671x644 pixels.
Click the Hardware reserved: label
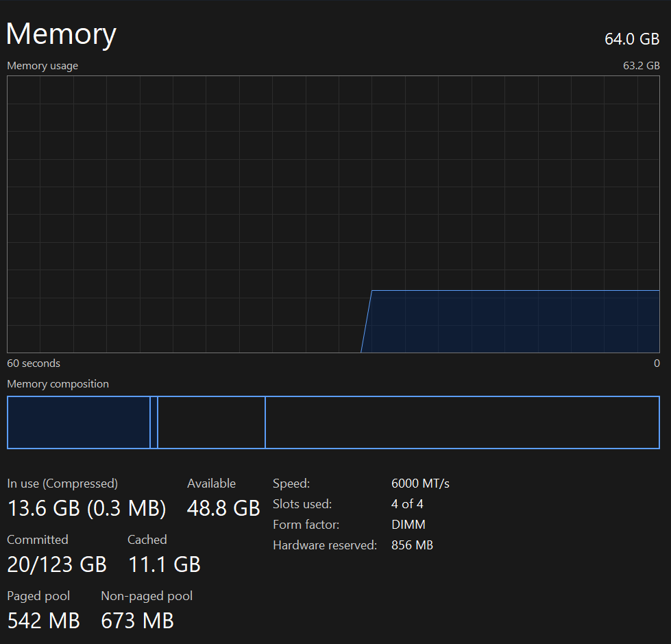[325, 545]
